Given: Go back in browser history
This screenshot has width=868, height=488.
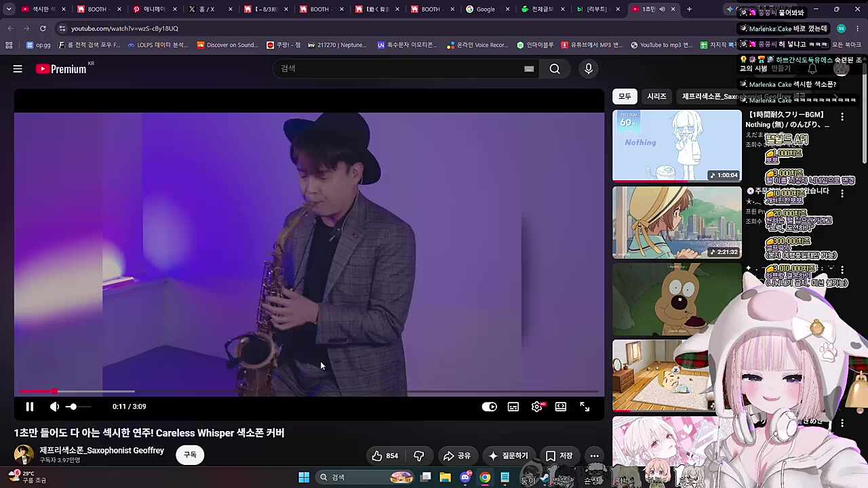Looking at the screenshot, I should coord(10,28).
